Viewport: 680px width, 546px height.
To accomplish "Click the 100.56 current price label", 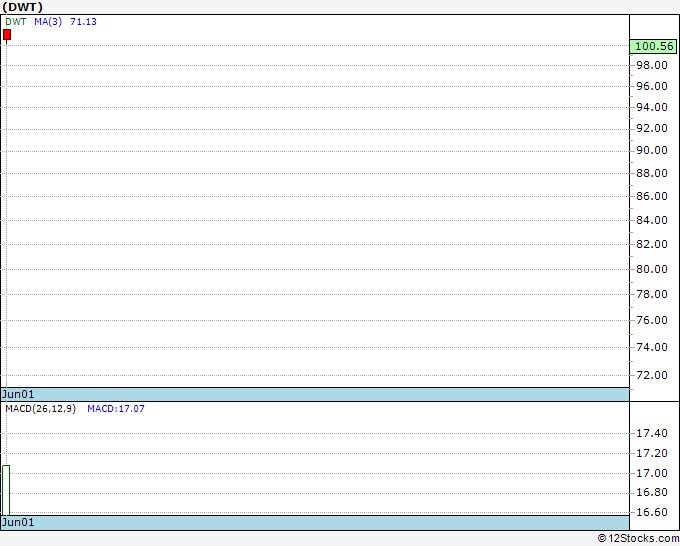I will coord(654,46).
